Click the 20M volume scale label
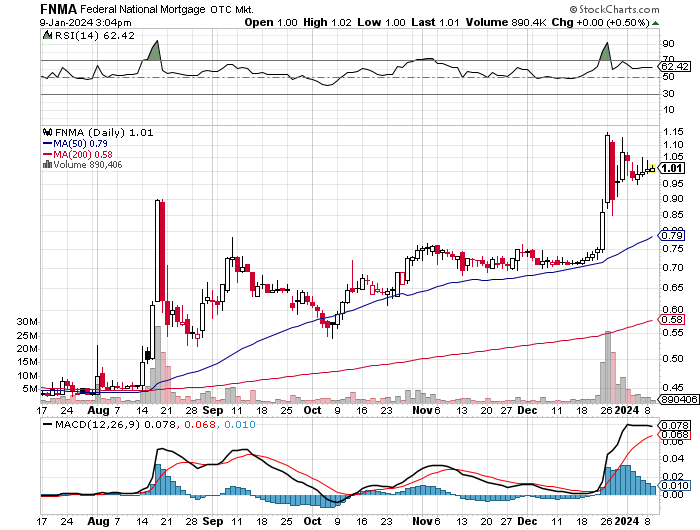The width and height of the screenshot is (700, 530). pyautogui.click(x=27, y=349)
